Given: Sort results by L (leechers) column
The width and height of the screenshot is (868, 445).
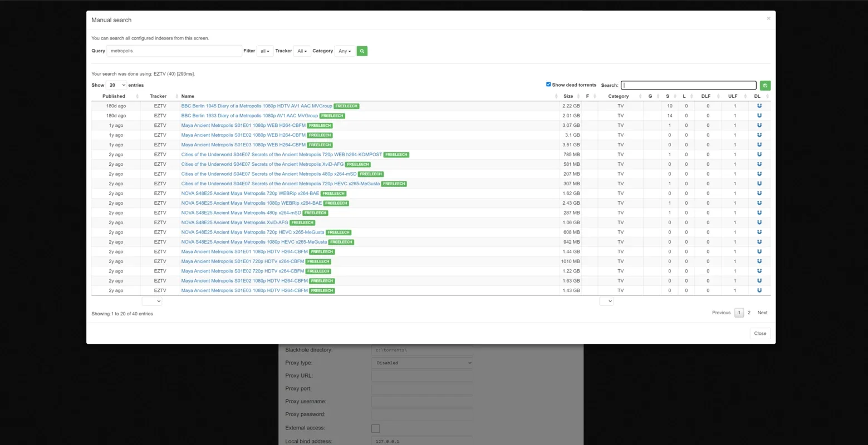Looking at the screenshot, I should click(x=686, y=96).
